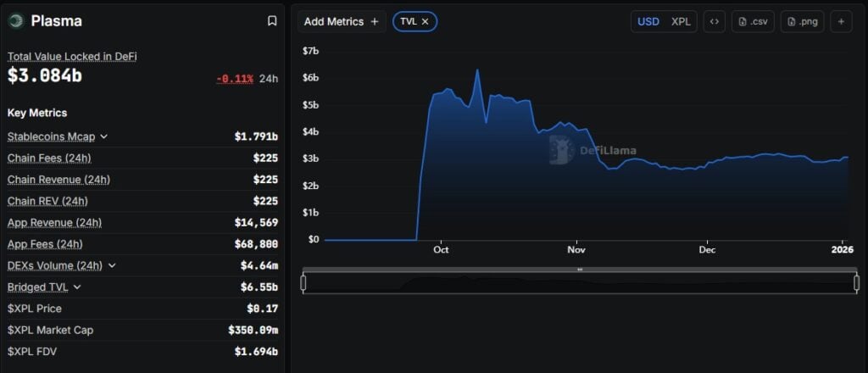Open the Add Metrics menu
This screenshot has width=868, height=373.
click(x=342, y=21)
